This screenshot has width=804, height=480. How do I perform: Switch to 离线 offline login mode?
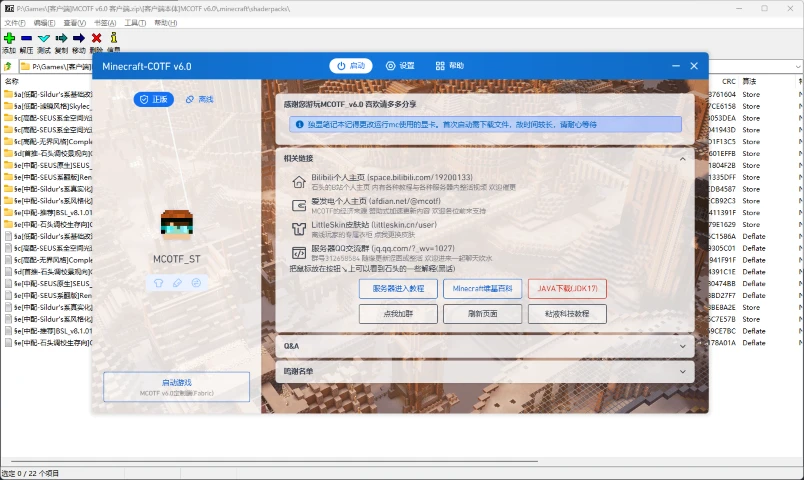click(199, 99)
